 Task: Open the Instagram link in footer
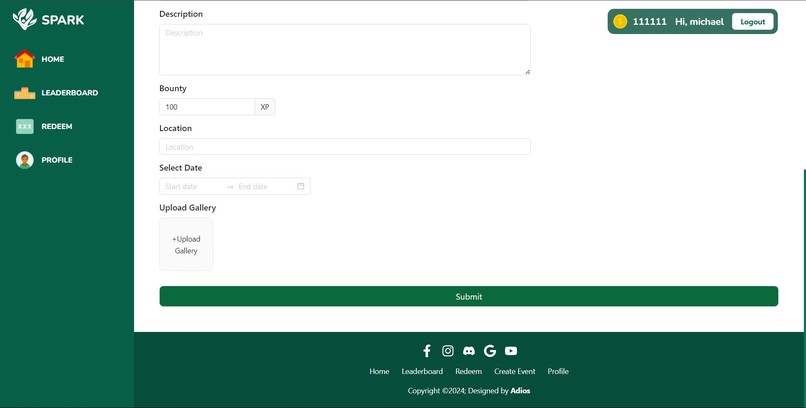448,351
